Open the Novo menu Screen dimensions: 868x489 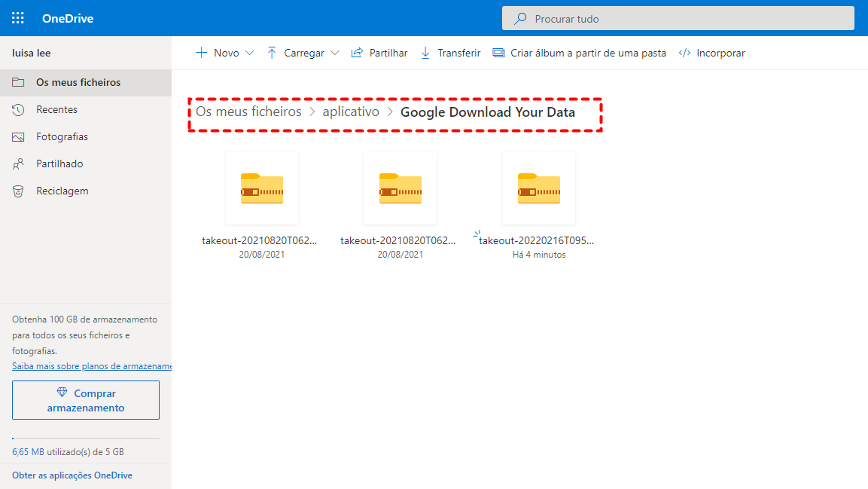click(225, 53)
